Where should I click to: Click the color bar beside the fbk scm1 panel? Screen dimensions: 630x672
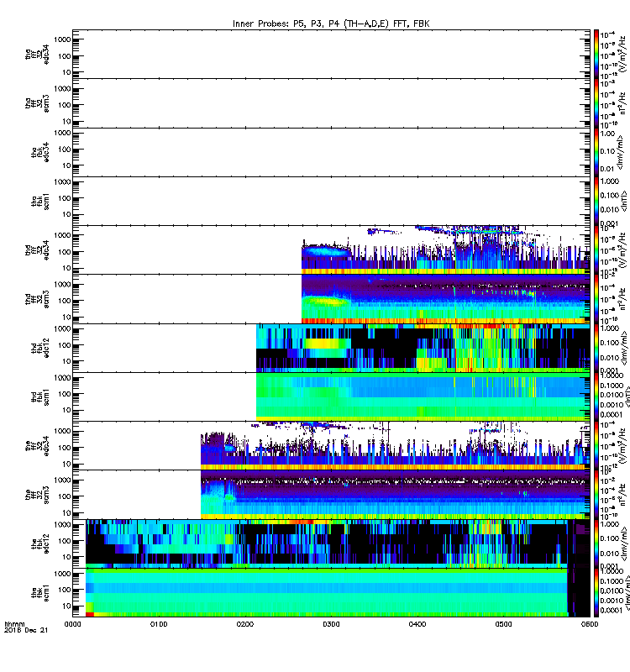coord(596,593)
